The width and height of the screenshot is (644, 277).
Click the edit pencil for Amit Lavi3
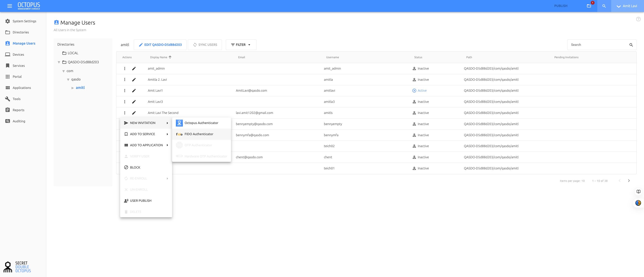[134, 102]
